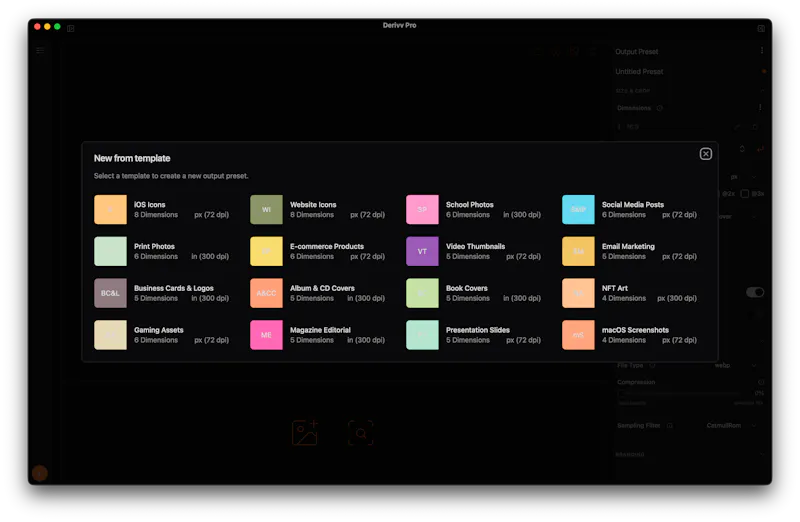Open the user avatar at bottom left

point(40,474)
